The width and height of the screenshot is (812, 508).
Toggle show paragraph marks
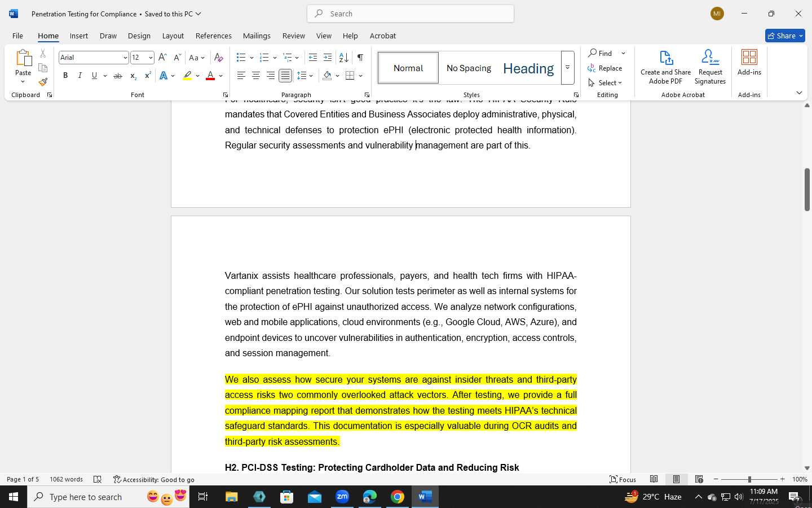(360, 58)
